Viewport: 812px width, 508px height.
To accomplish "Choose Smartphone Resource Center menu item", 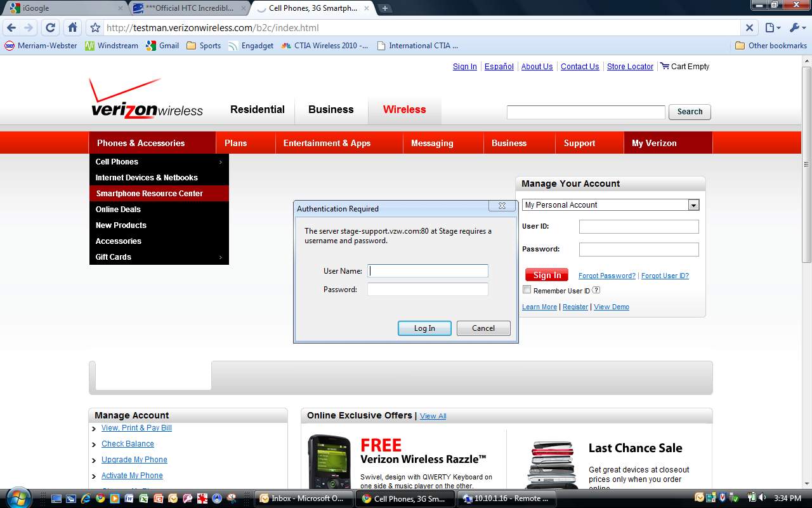I will click(159, 194).
